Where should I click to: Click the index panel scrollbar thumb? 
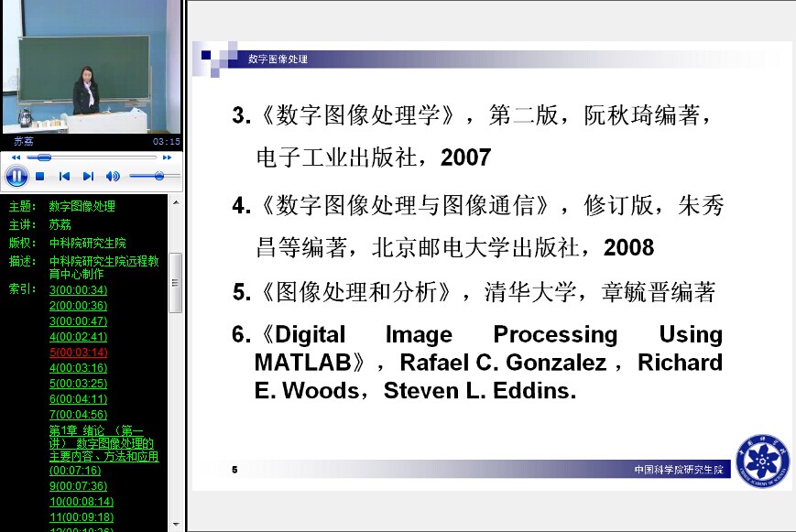(x=176, y=283)
